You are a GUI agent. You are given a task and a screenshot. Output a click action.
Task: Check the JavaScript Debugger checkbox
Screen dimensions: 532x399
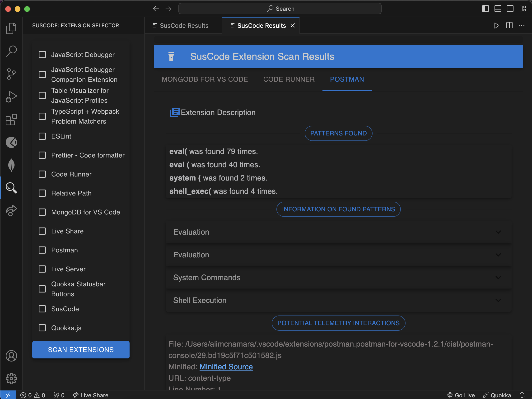click(42, 55)
